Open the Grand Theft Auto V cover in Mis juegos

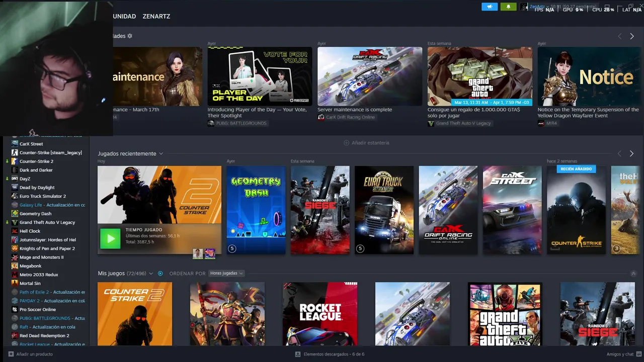point(505,314)
